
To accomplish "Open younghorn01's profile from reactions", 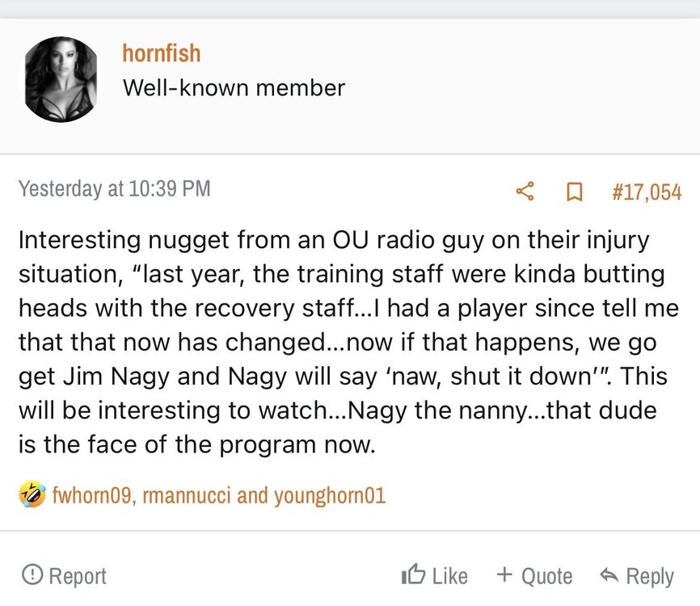I will click(x=330, y=494).
